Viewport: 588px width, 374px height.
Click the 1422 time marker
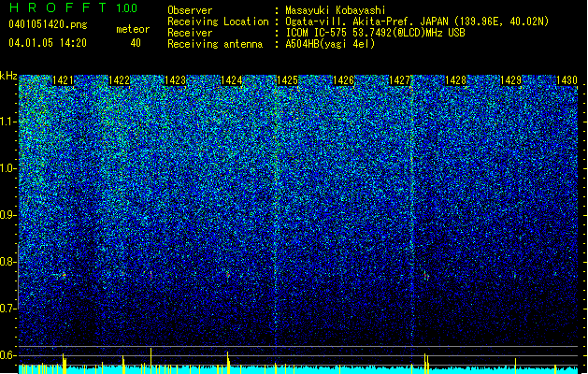click(119, 80)
